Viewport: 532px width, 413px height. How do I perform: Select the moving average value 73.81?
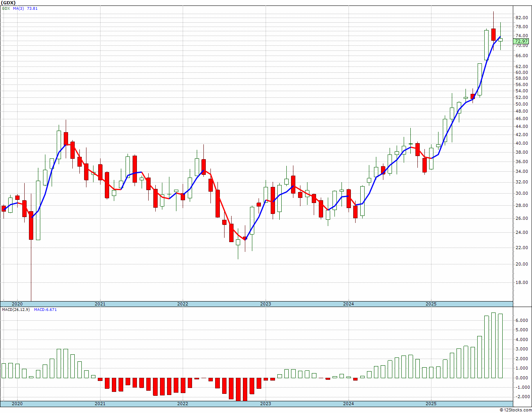[x=32, y=9]
